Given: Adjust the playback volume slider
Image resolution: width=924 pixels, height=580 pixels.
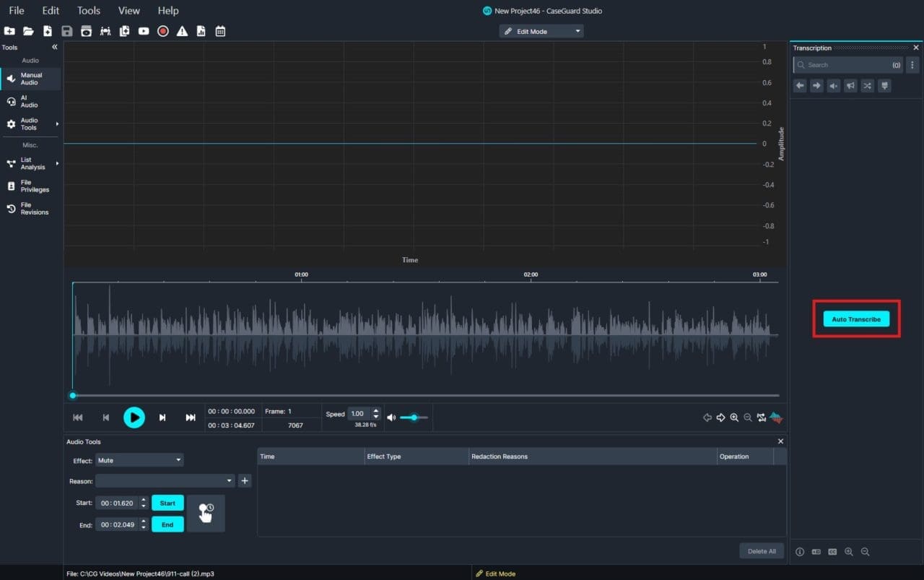Looking at the screenshot, I should coord(414,417).
